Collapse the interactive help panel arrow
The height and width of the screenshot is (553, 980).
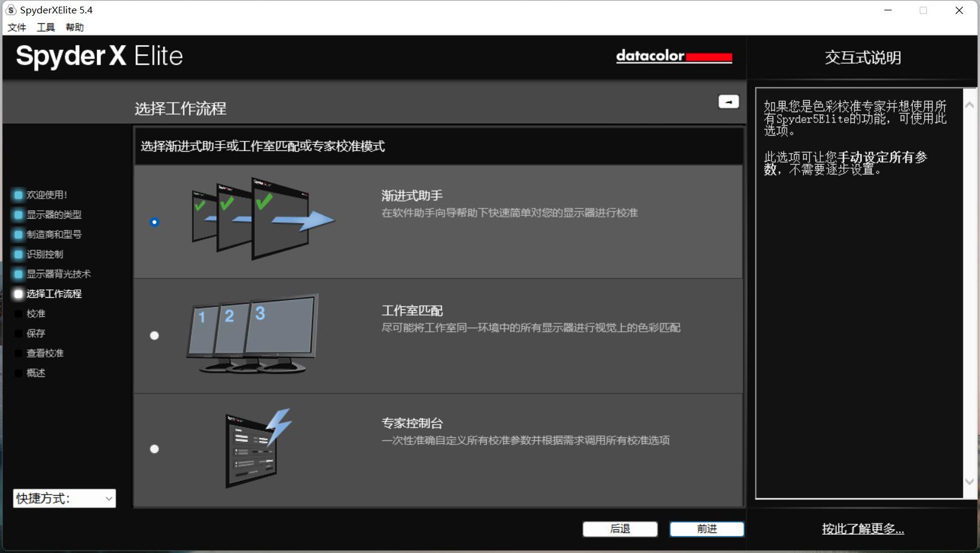click(x=728, y=101)
